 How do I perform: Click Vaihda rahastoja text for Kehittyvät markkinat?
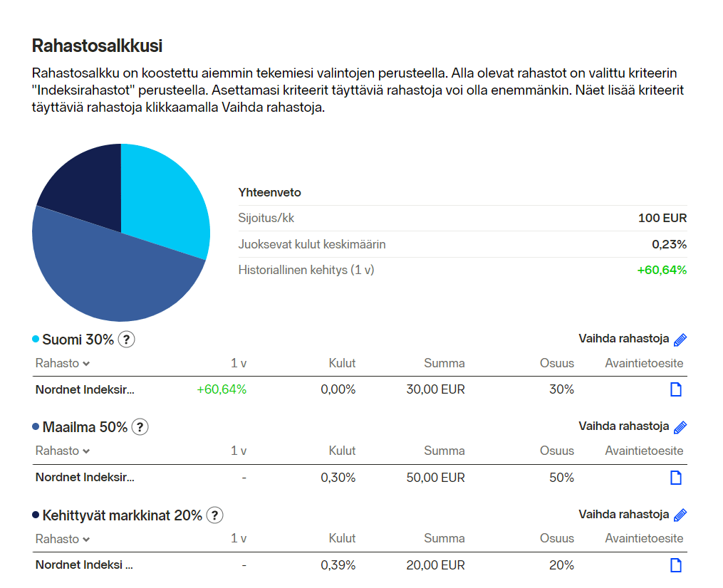point(623,514)
